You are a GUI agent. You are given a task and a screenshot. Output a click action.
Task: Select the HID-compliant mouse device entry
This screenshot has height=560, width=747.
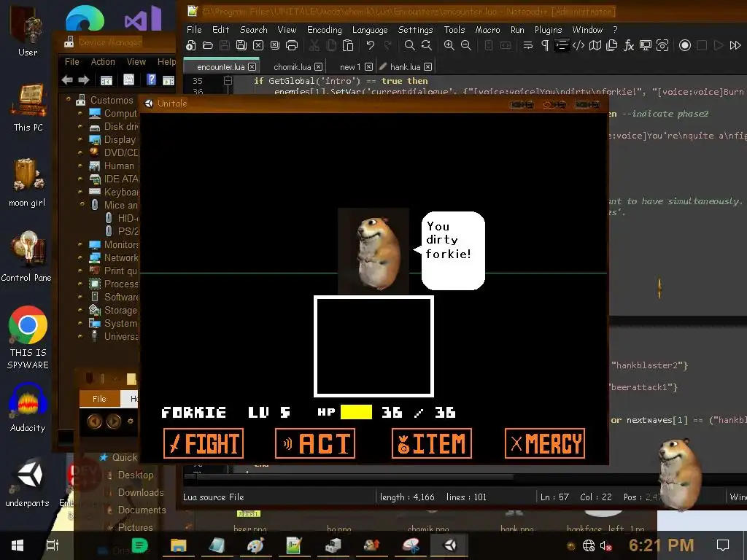(122, 218)
